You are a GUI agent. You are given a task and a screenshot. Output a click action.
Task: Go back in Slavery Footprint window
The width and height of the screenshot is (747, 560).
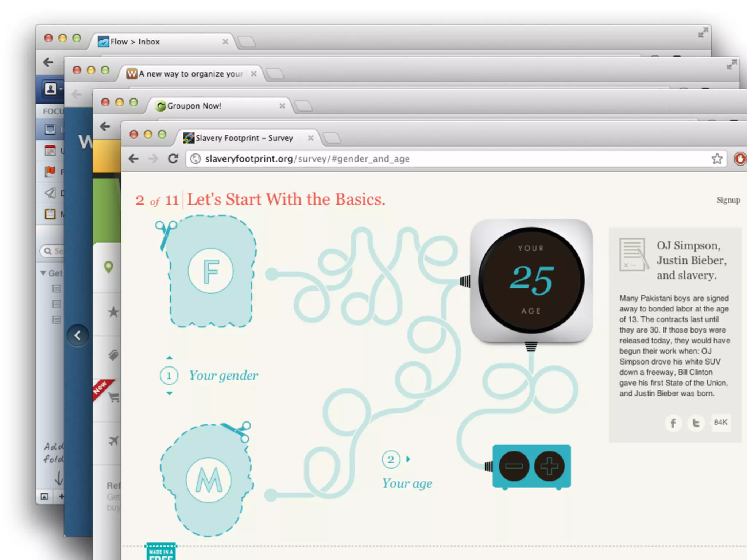[134, 159]
